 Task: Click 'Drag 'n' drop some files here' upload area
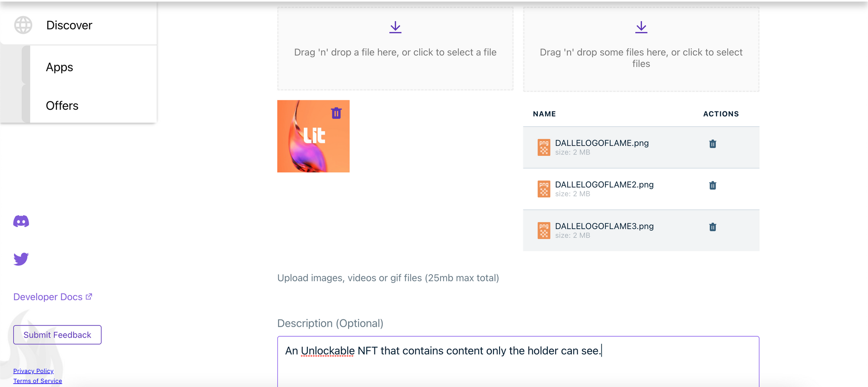pos(641,49)
